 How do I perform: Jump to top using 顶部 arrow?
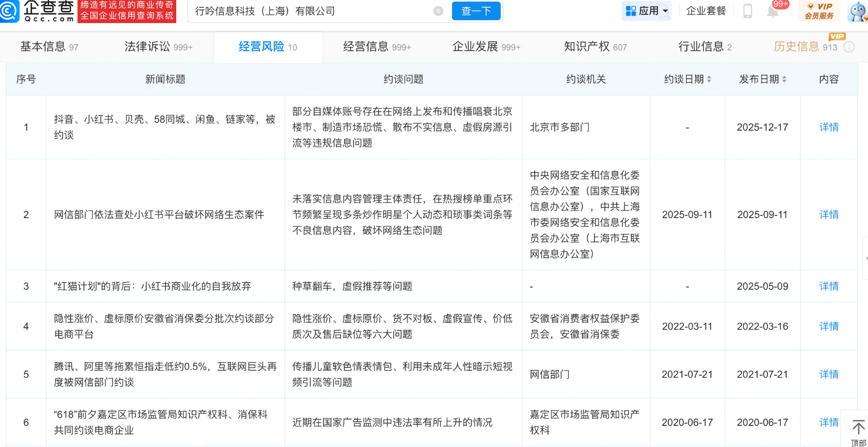pyautogui.click(x=858, y=432)
